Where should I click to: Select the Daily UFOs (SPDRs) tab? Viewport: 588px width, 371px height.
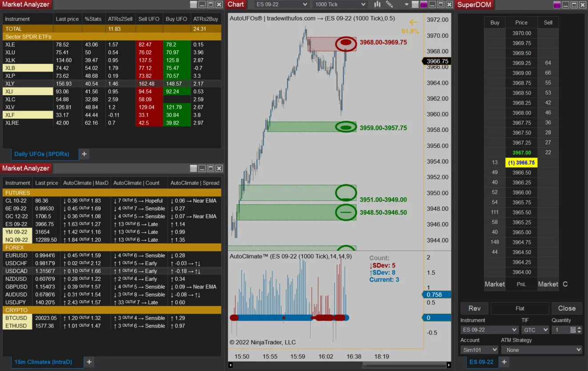tap(41, 154)
